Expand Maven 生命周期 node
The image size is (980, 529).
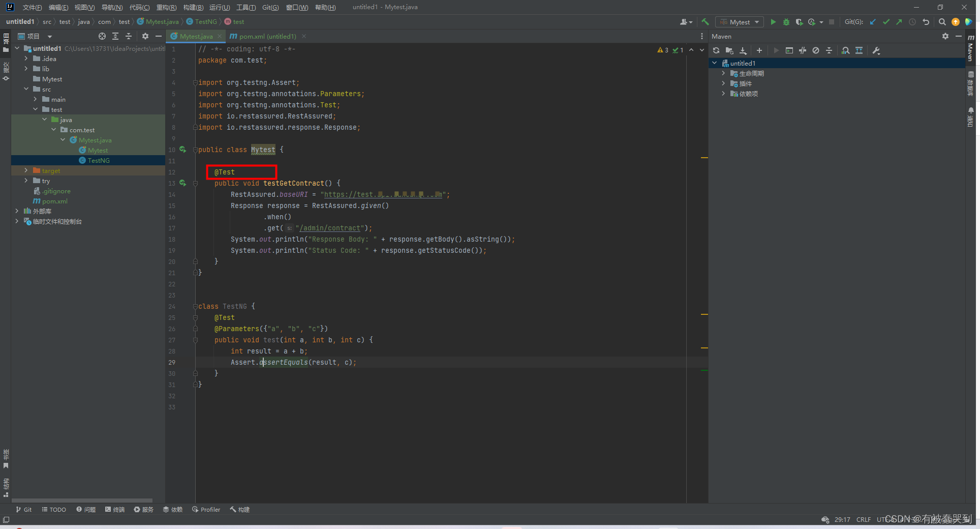[x=723, y=73]
